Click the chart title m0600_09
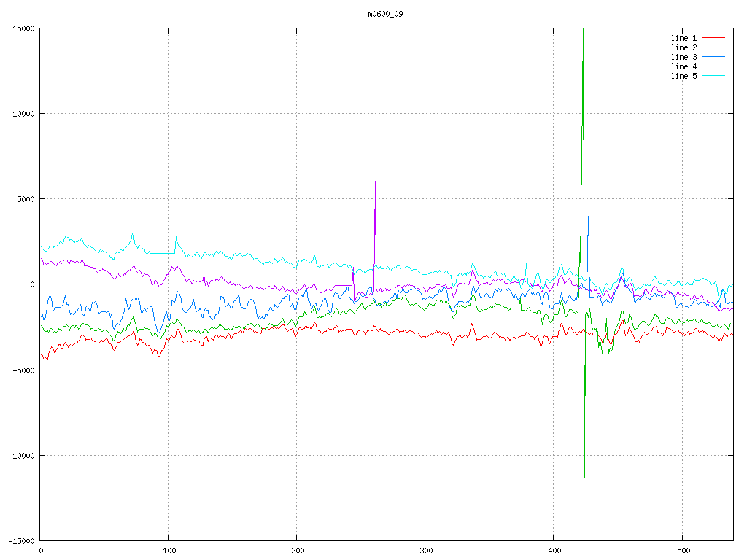Image resolution: width=747 pixels, height=560 pixels. point(385,14)
